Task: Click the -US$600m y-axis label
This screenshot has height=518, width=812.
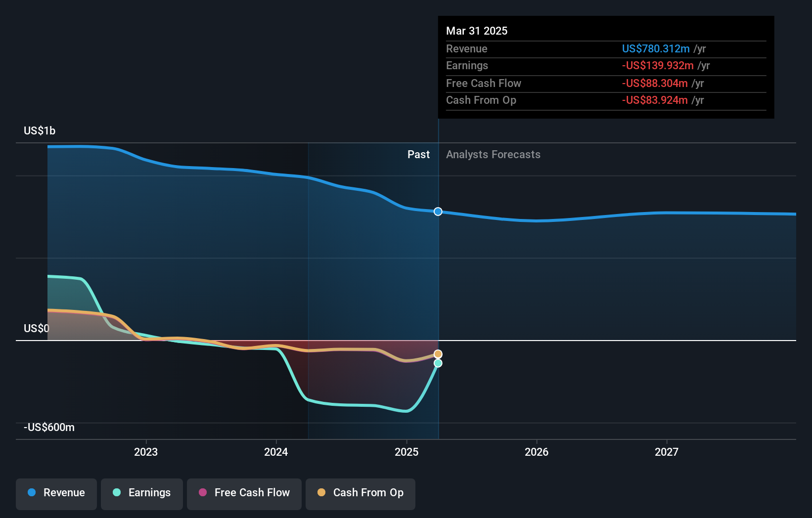Action: pos(49,427)
